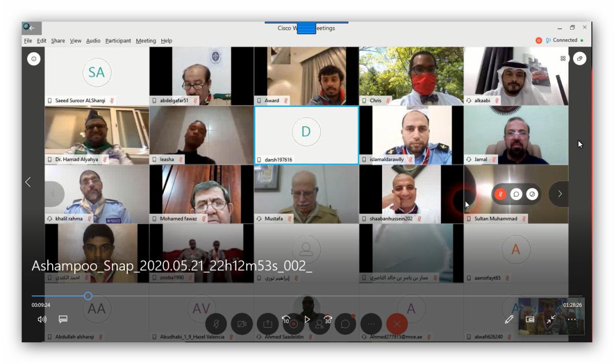
Task: Select zooba1990's video tile
Action: (x=202, y=253)
